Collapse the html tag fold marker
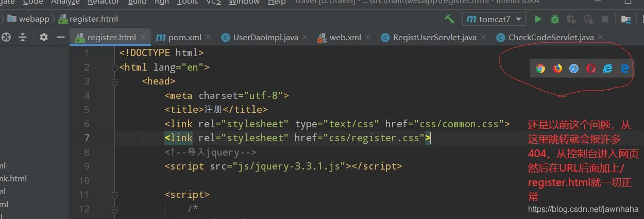 (114, 67)
